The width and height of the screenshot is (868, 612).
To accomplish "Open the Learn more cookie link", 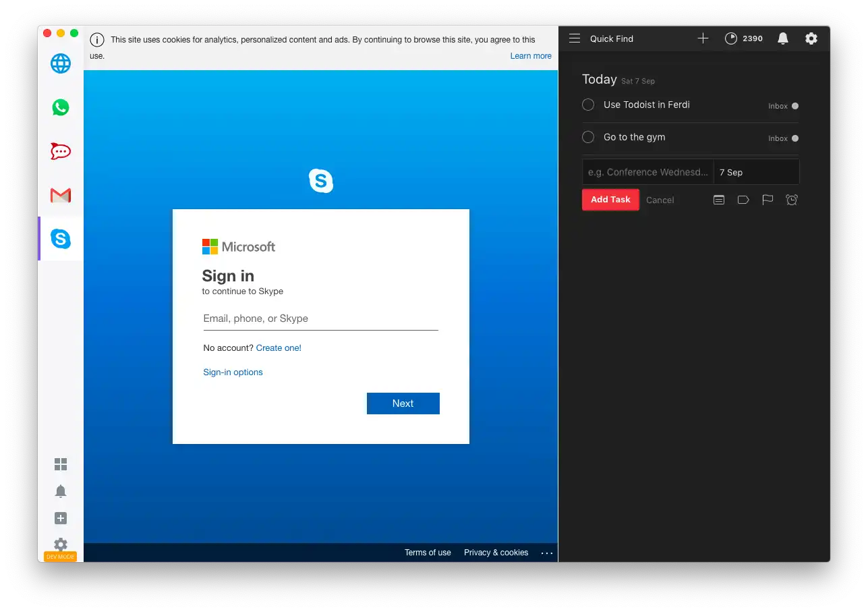I will (531, 56).
